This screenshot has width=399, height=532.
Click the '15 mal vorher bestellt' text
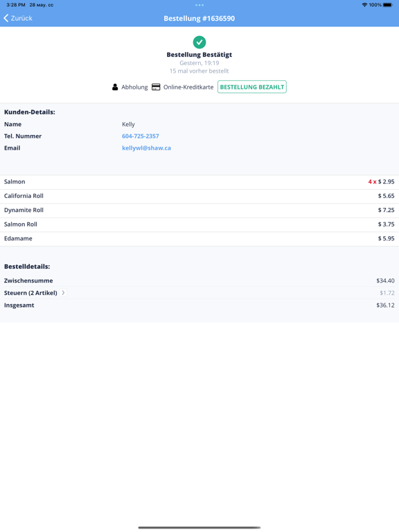coord(199,71)
